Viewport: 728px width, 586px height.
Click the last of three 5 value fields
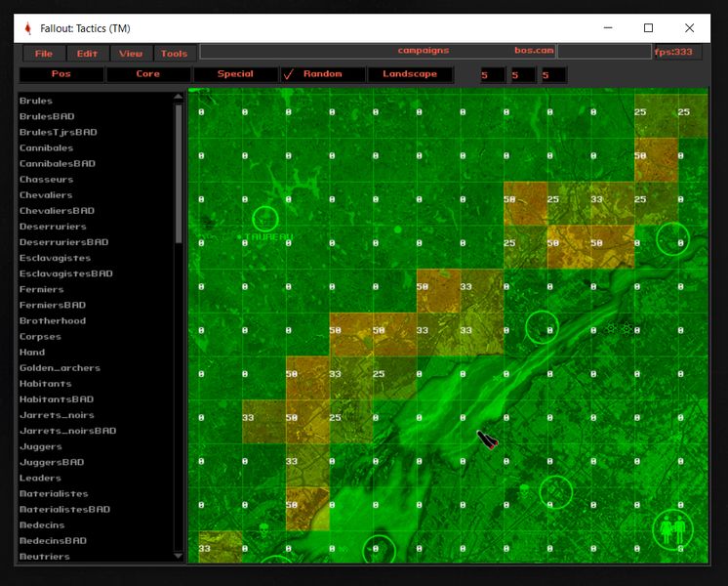[554, 75]
